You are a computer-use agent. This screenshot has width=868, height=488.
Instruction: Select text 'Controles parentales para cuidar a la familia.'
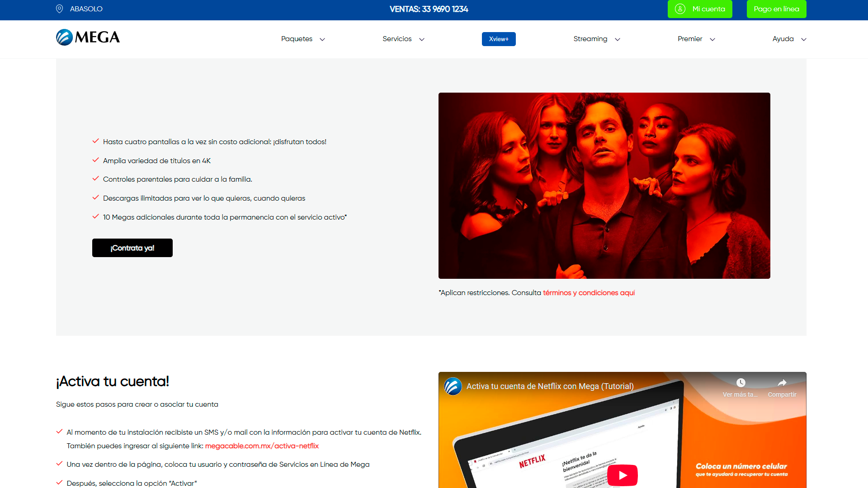[178, 179]
